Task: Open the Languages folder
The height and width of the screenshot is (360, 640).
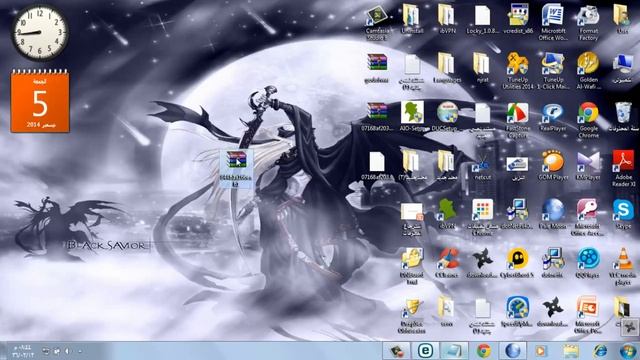Action: click(447, 68)
